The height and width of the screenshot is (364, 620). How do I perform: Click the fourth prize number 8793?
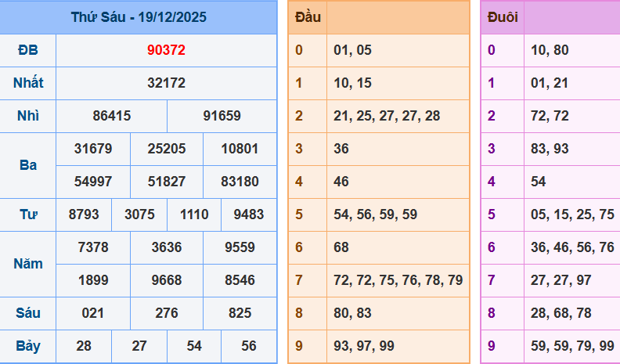click(x=84, y=214)
